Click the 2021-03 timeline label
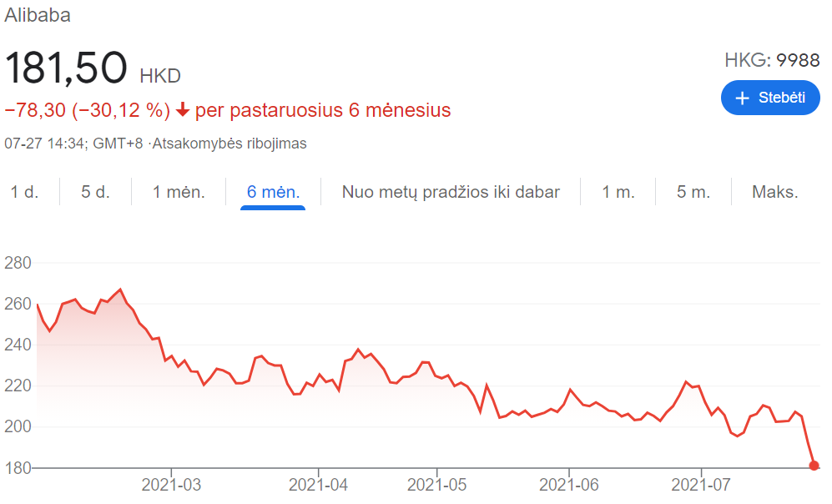The width and height of the screenshot is (832, 504). (x=171, y=485)
